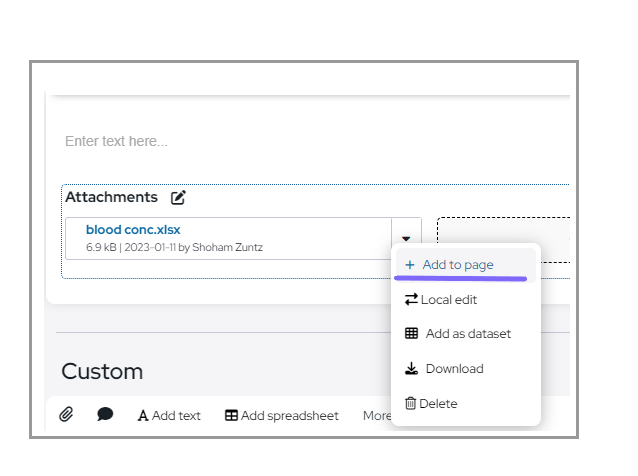This screenshot has width=638, height=476.
Task: Open comments with the speech bubble icon
Action: (x=105, y=415)
